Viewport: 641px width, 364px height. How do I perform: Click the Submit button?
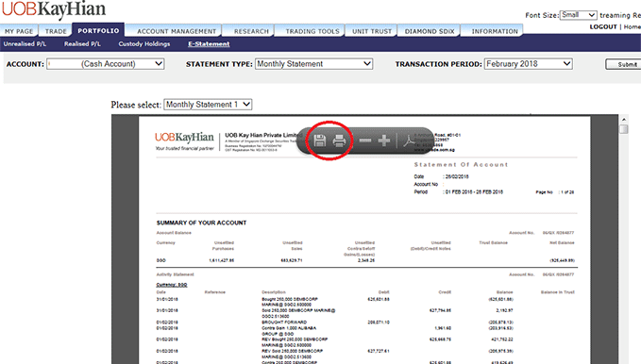(x=623, y=64)
